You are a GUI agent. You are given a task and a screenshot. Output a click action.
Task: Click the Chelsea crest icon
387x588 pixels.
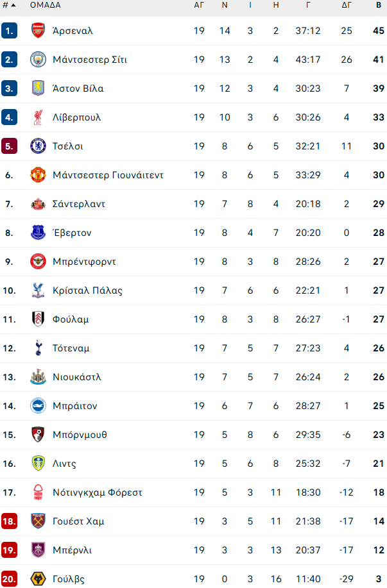click(39, 146)
